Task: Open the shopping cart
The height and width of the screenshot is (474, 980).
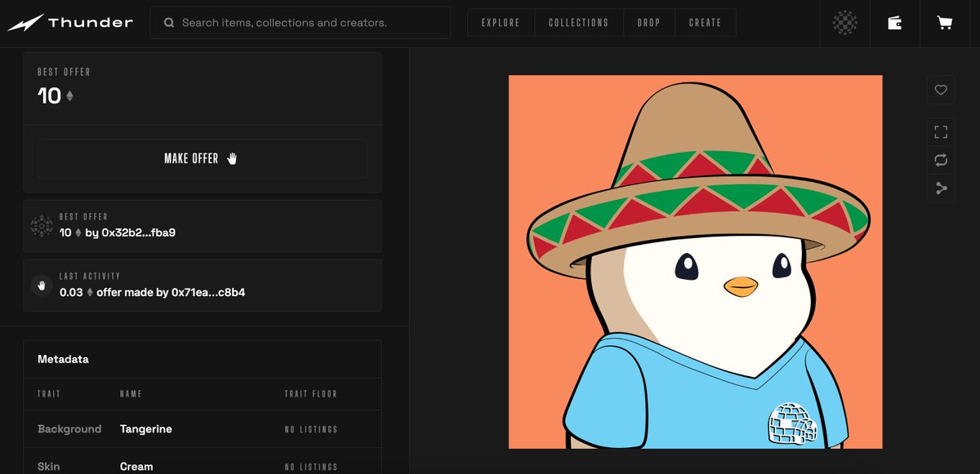Action: tap(945, 23)
